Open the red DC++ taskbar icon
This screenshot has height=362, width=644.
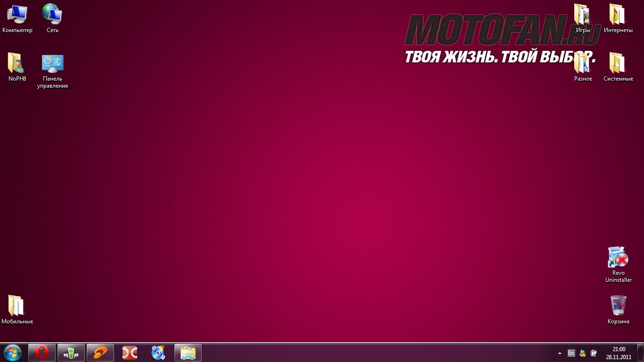coord(130,353)
